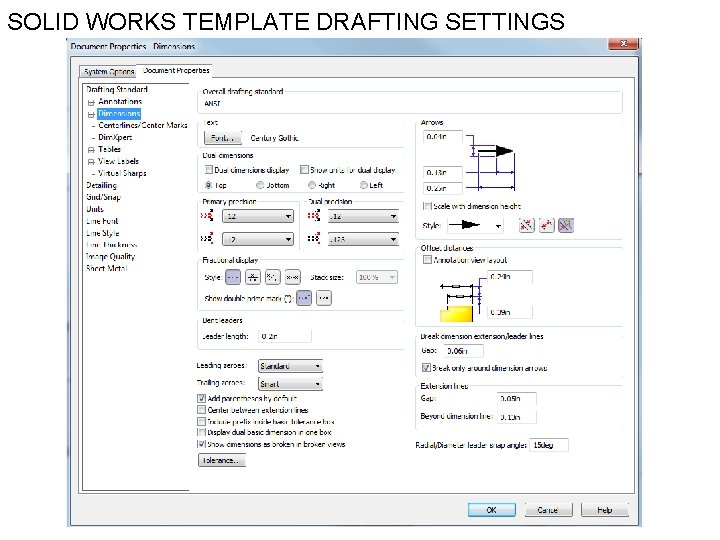The image size is (720, 540).
Task: Open Sheet Metal settings
Action: click(x=106, y=268)
